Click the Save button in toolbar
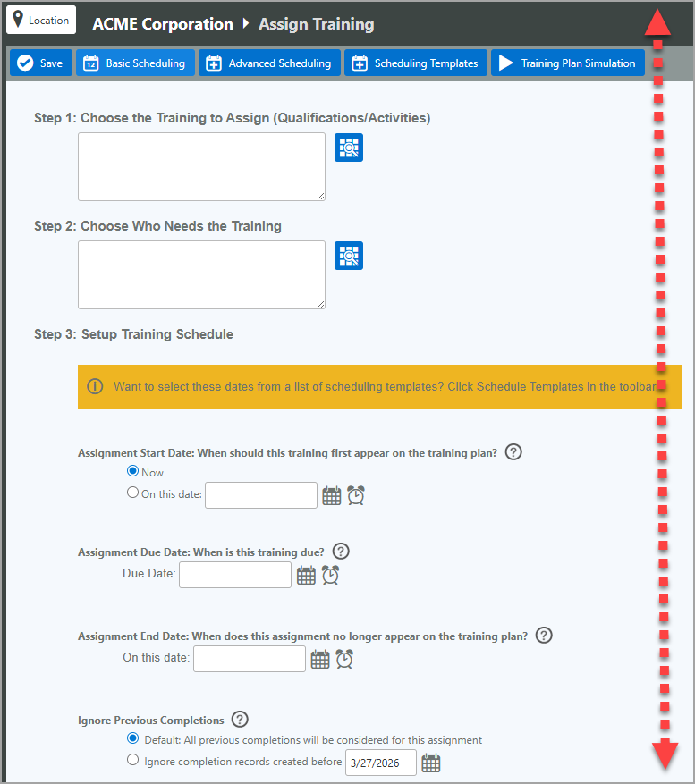 click(x=41, y=63)
